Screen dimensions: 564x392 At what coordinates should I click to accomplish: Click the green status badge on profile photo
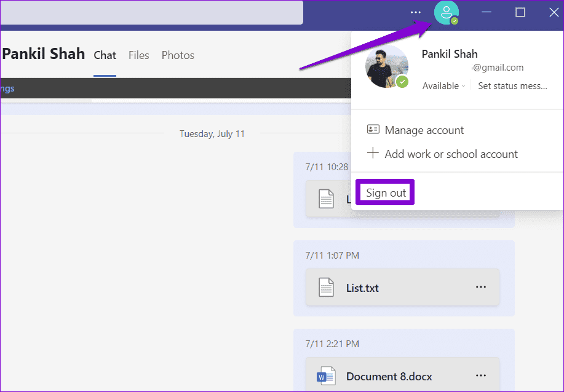402,82
